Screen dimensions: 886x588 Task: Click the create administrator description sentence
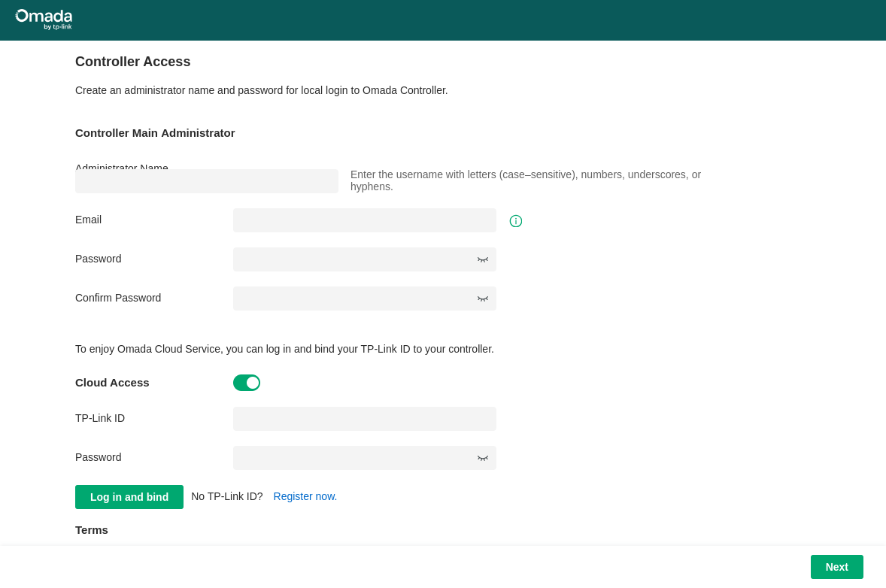coord(261,90)
